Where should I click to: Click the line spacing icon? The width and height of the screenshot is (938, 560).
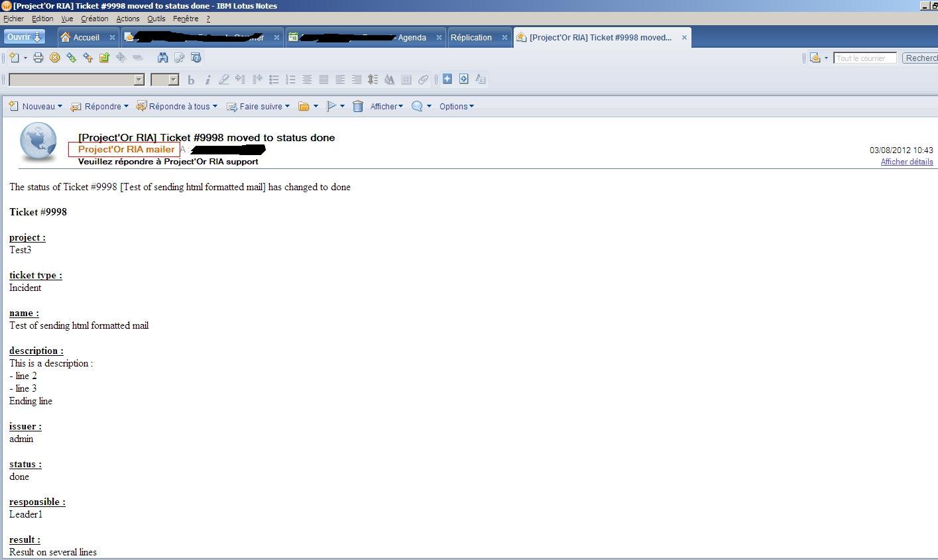pos(373,80)
